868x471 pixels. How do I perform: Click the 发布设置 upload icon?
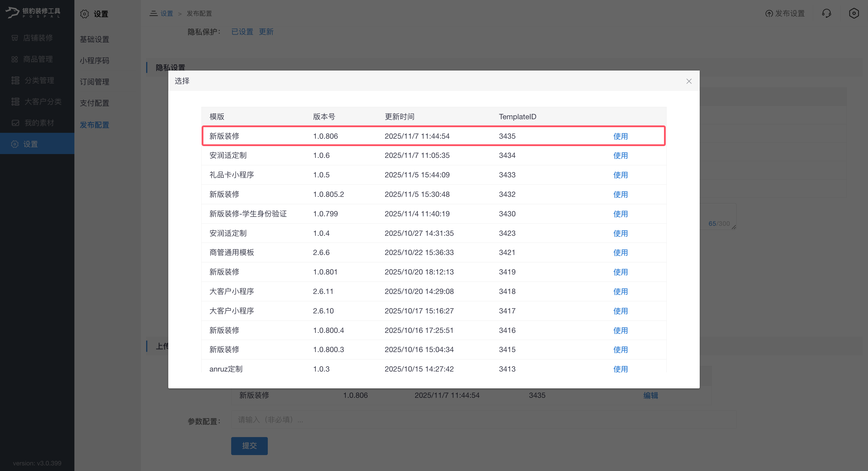[769, 14]
